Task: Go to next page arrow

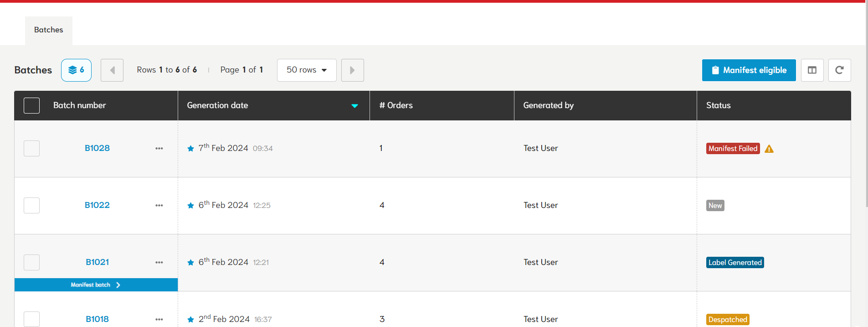Action: 353,70
